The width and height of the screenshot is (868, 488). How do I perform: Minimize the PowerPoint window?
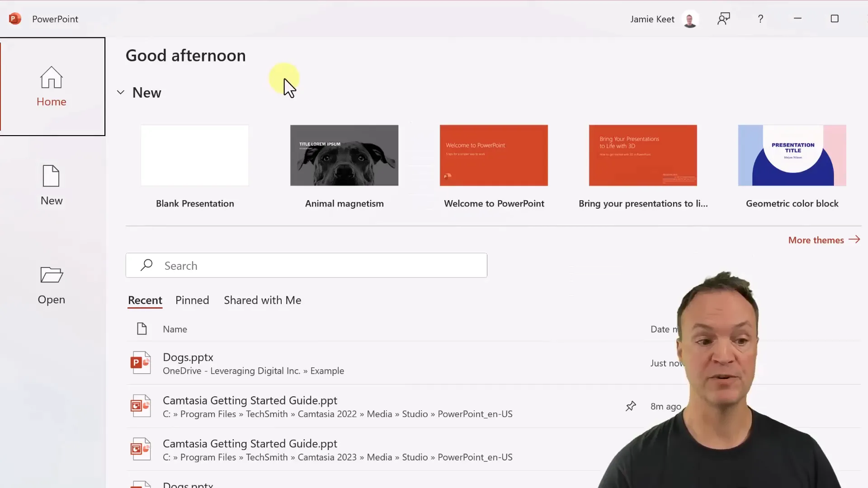(797, 19)
